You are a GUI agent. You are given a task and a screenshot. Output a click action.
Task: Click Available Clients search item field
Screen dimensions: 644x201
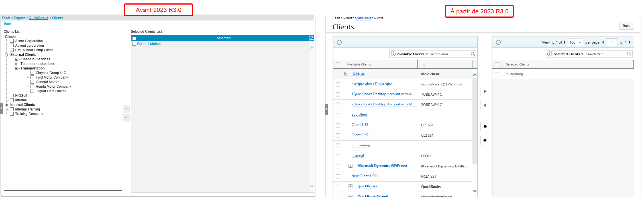[450, 54]
